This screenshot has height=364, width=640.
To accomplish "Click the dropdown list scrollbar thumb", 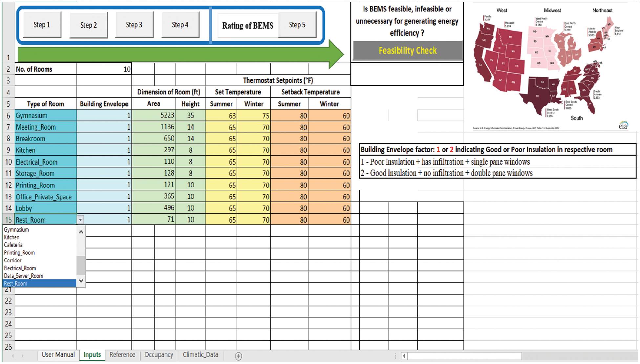I will (x=81, y=265).
